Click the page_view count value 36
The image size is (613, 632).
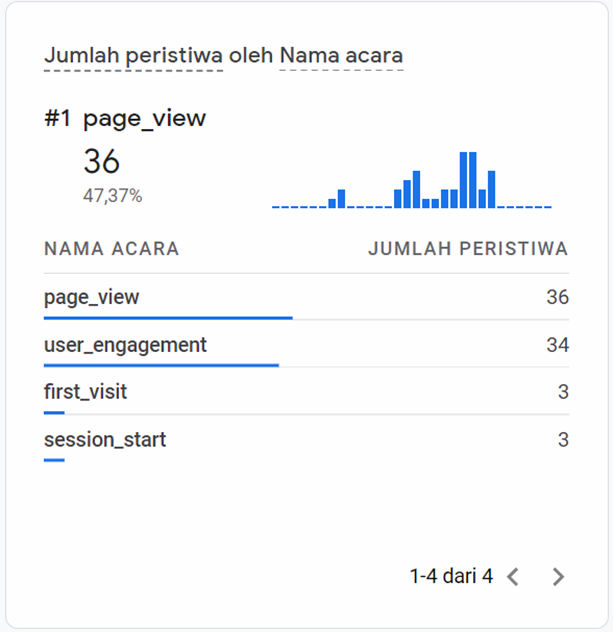(x=557, y=297)
